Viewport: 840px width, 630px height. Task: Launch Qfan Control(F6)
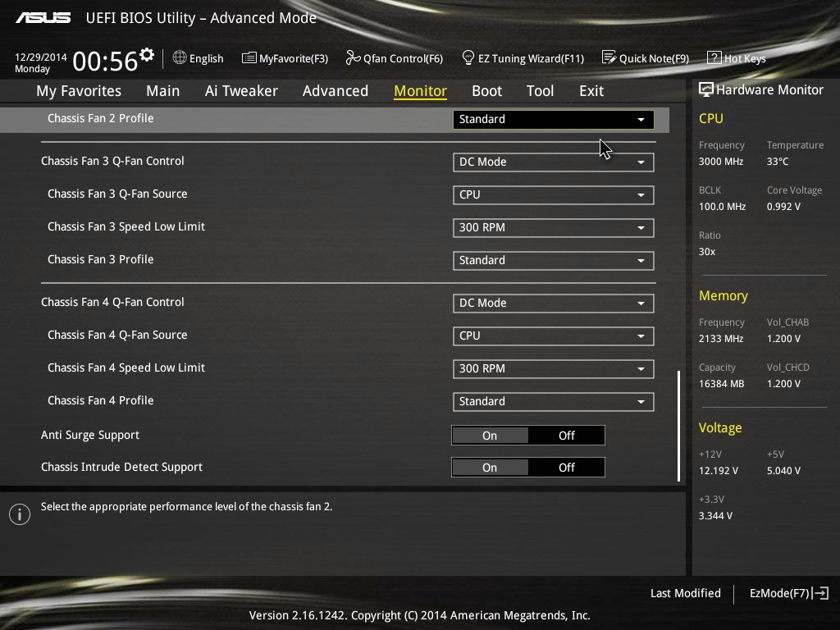[x=395, y=58]
